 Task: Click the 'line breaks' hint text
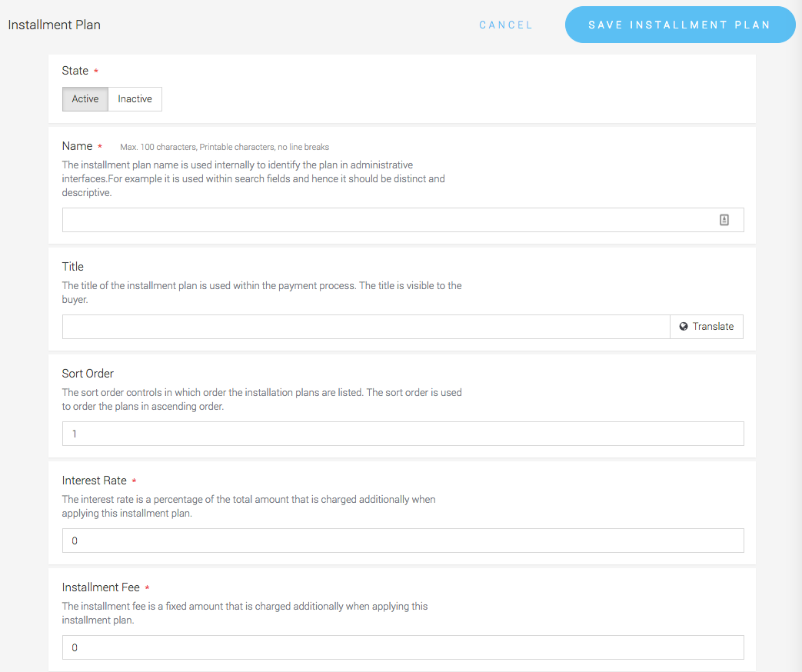[309, 147]
